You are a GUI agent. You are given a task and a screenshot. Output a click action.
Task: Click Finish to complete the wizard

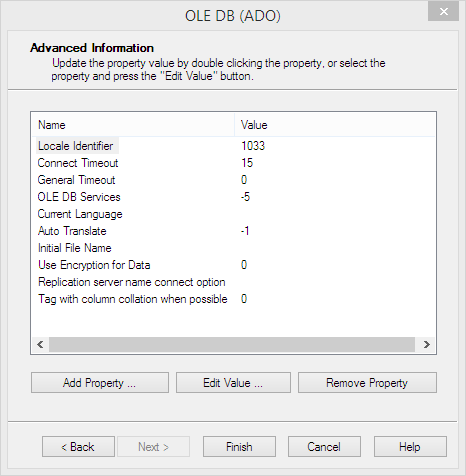pos(239,447)
